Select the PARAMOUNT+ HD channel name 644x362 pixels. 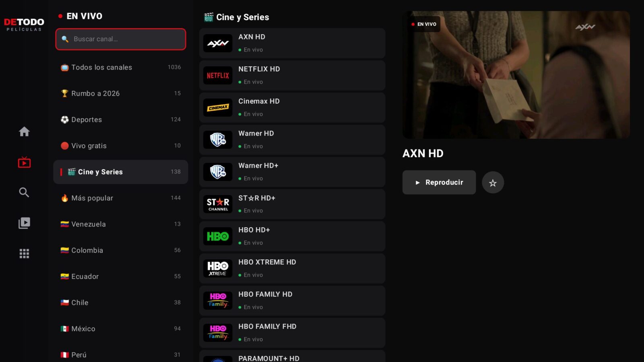(x=269, y=358)
